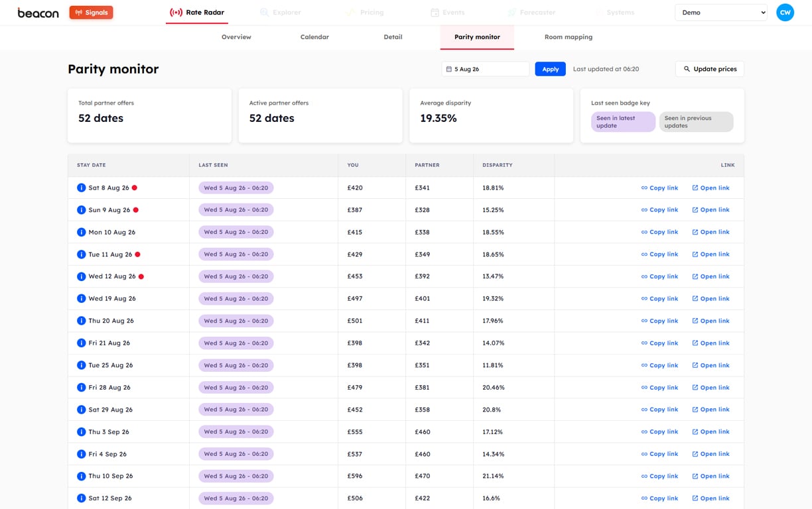Image resolution: width=812 pixels, height=509 pixels.
Task: Click the Last updated at 06:20 text
Action: click(606, 69)
